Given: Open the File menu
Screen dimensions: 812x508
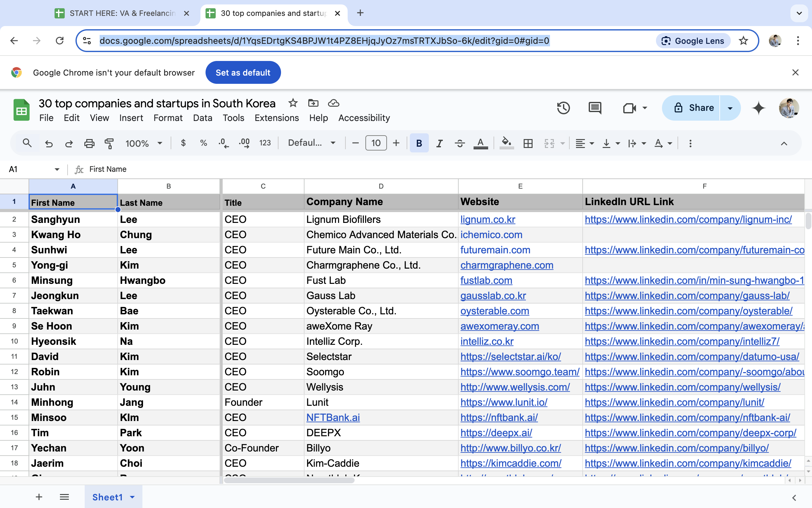Looking at the screenshot, I should [46, 118].
